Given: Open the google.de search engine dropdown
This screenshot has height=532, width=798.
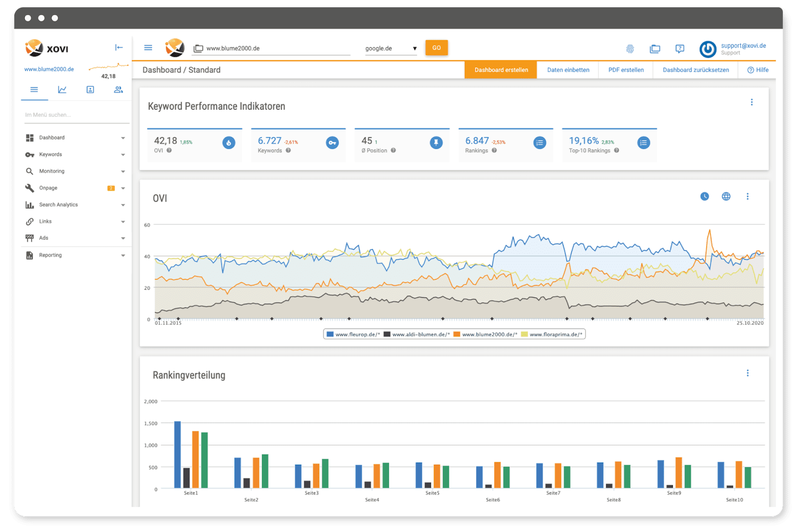Looking at the screenshot, I should [391, 48].
